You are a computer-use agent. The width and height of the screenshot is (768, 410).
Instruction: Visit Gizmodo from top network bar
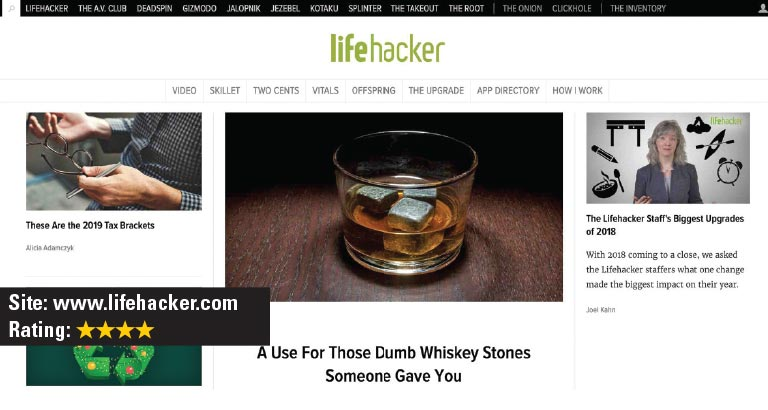coord(199,8)
